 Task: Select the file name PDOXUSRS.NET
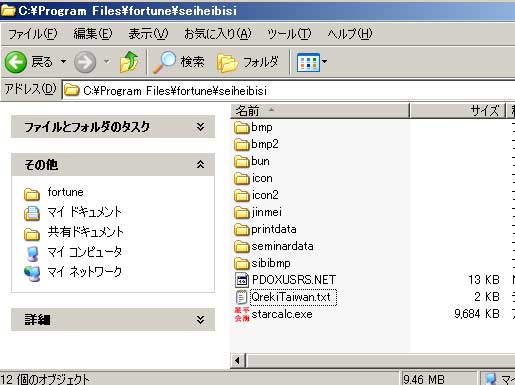click(294, 280)
